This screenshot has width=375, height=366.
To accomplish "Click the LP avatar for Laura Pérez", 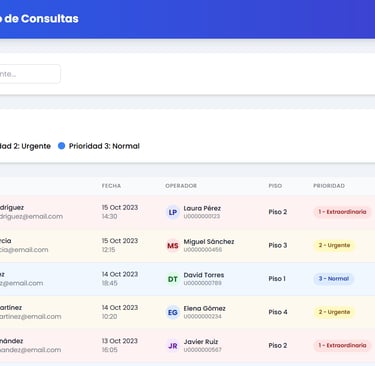I will pyautogui.click(x=173, y=212).
